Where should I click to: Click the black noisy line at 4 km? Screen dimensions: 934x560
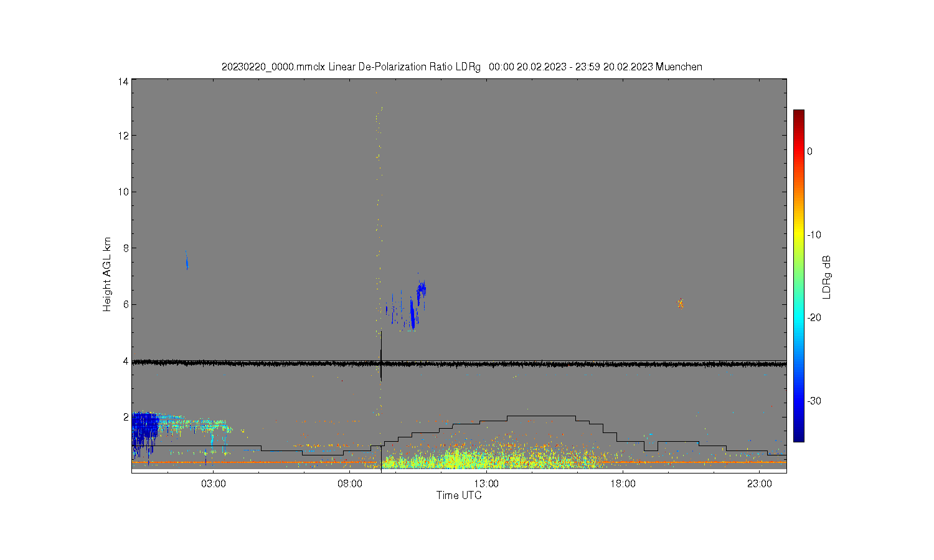pos(459,363)
